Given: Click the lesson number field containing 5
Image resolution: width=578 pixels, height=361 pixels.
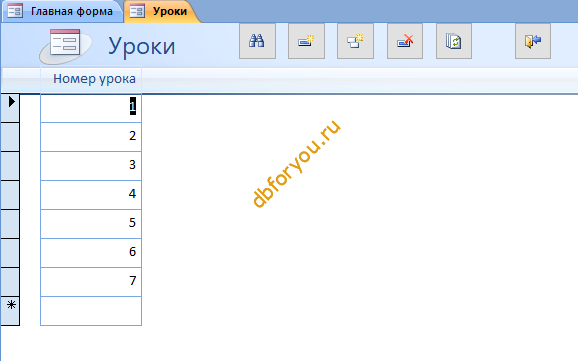Looking at the screenshot, I should 91,224.
